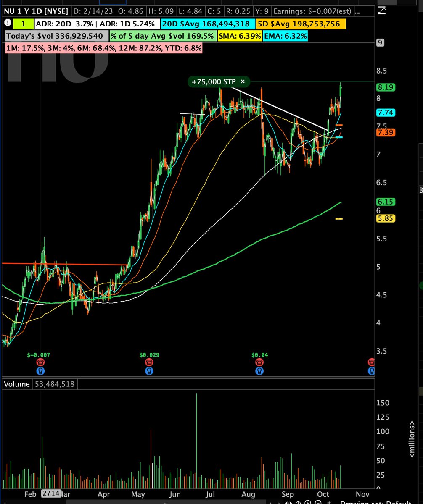Click the green 8.19 price label on the axis
The height and width of the screenshot is (504, 423).
(386, 87)
